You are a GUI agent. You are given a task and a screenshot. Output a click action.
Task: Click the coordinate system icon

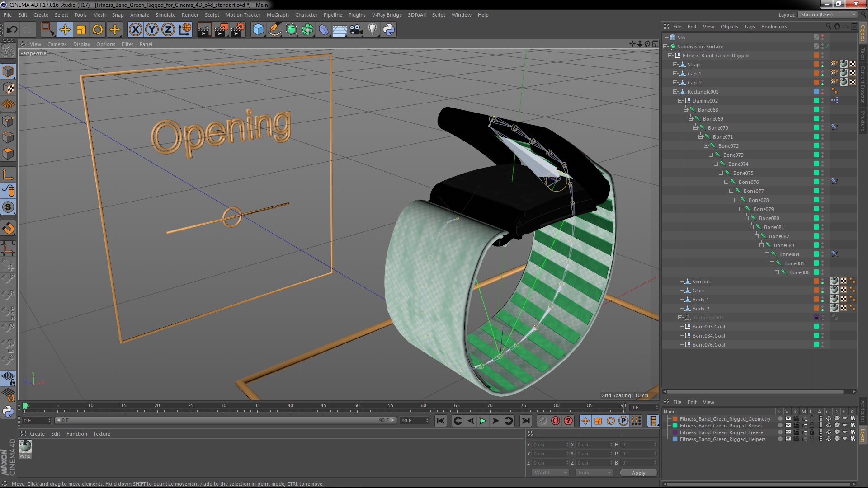point(185,30)
